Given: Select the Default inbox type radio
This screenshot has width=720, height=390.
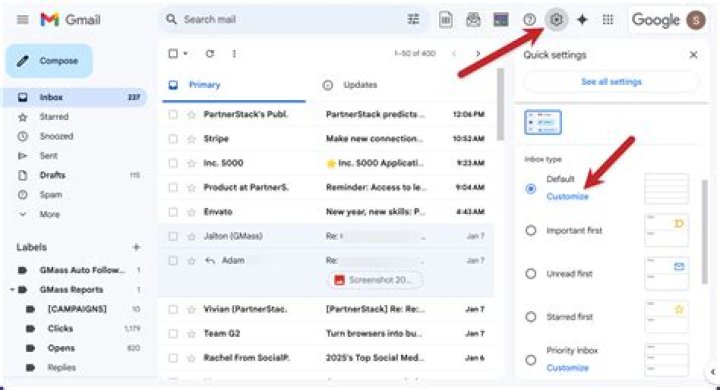Looking at the screenshot, I should [531, 189].
